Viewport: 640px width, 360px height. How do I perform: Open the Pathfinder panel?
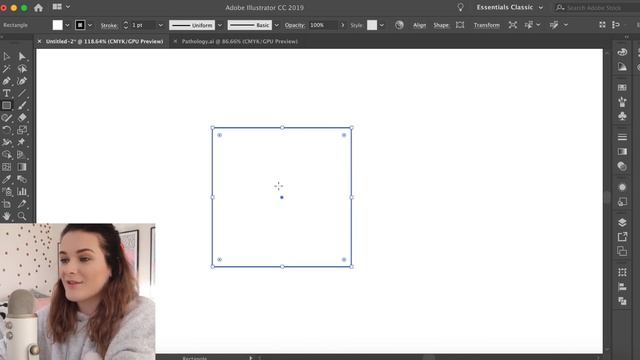[622, 301]
